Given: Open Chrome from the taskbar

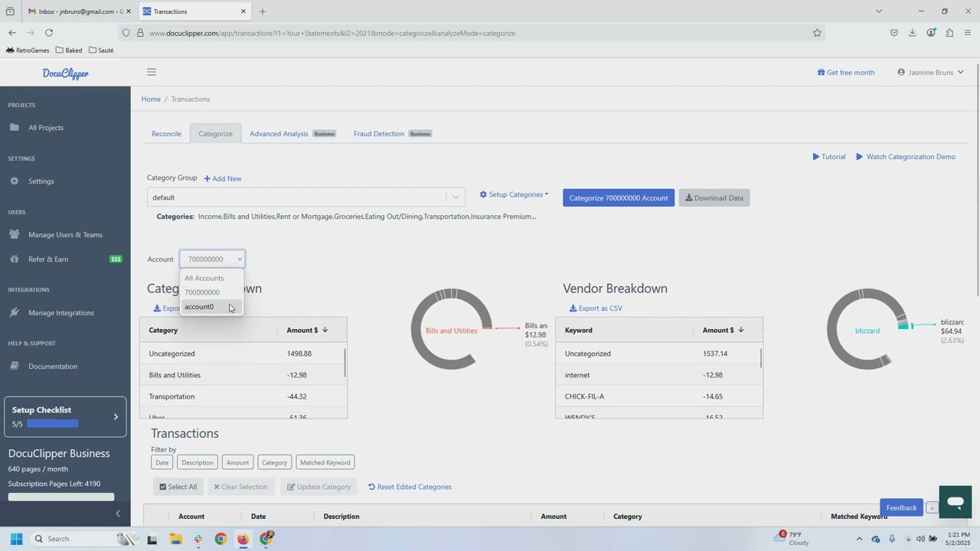Looking at the screenshot, I should pos(220,539).
